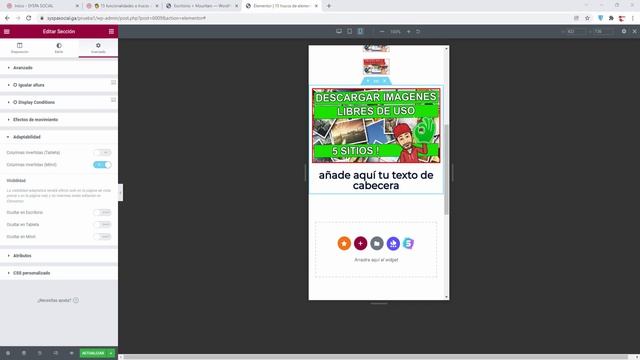Toggle Ocultar en Móvil switch
Image resolution: width=640 pixels, height=360 pixels.
102,237
